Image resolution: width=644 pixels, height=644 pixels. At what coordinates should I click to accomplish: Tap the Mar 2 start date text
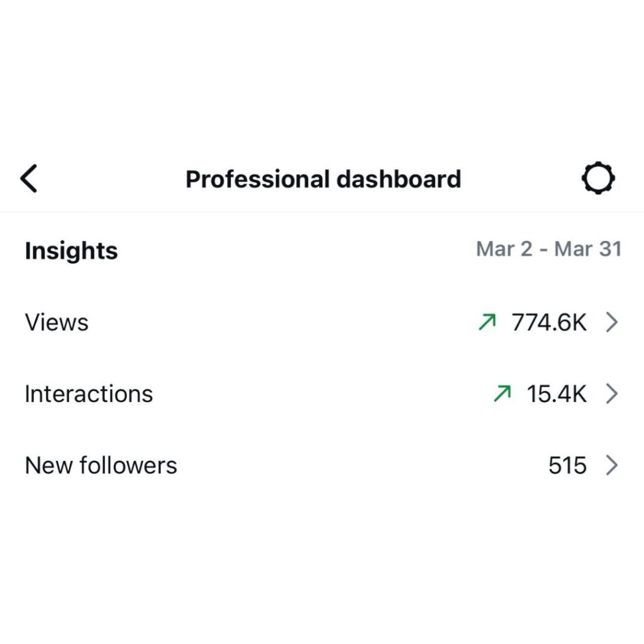(x=504, y=249)
